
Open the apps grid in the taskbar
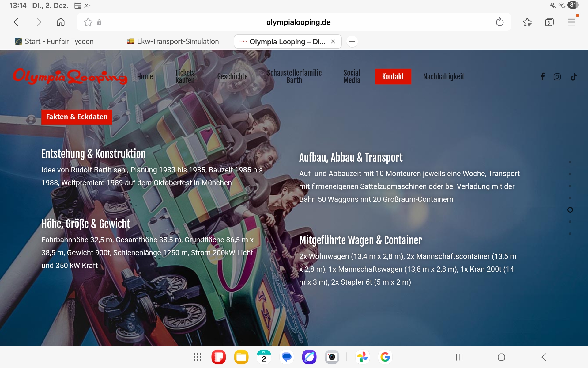point(198,357)
